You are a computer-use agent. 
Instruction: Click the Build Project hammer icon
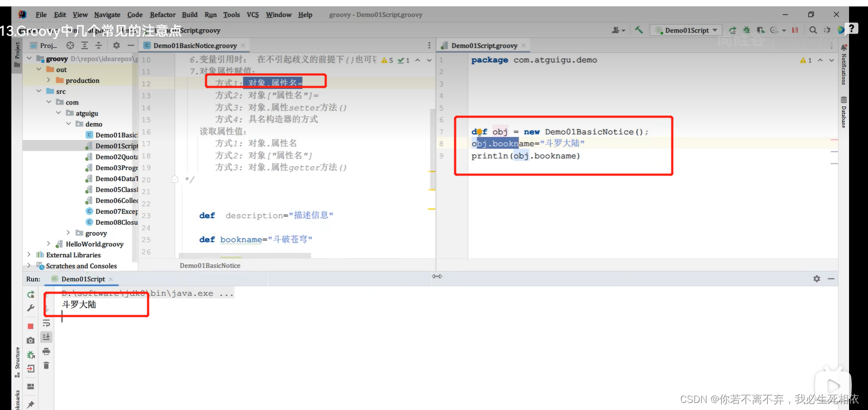(639, 30)
